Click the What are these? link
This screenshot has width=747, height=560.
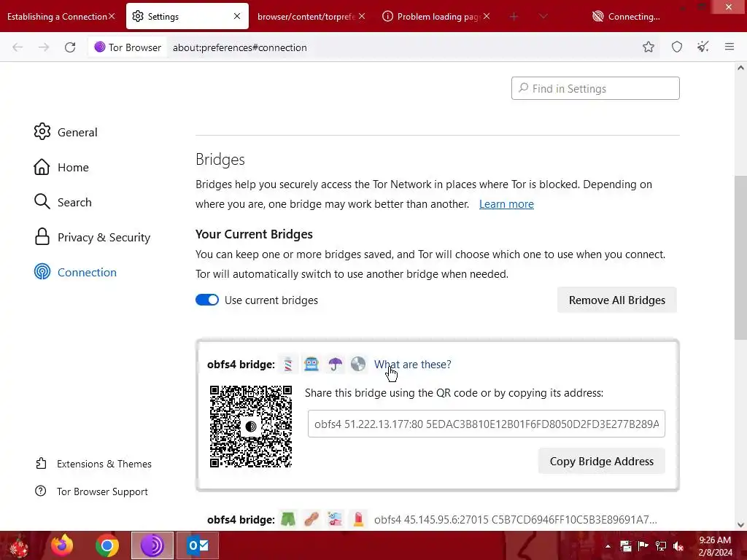413,365
